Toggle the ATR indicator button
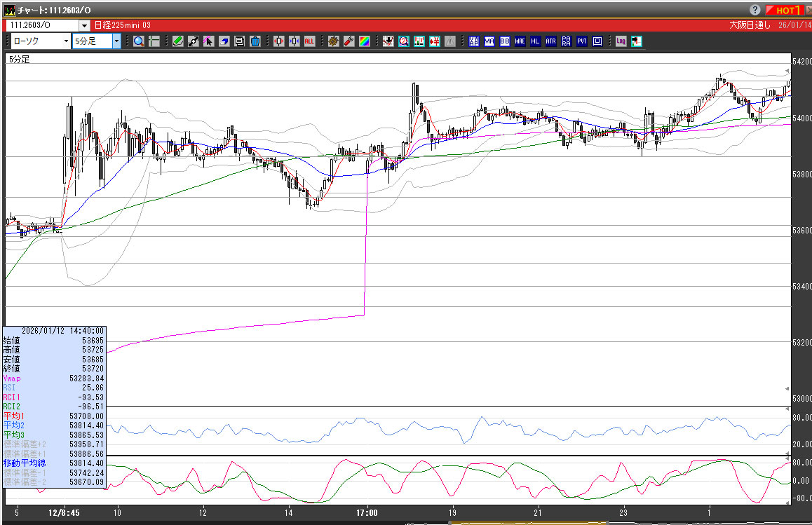This screenshot has height=525, width=812. click(x=551, y=41)
